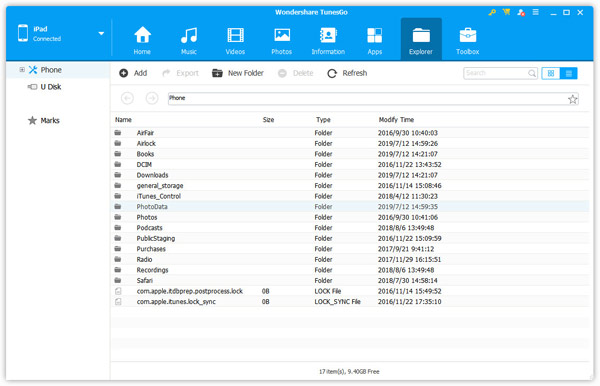This screenshot has width=600, height=386.
Task: Go to the Photos tab
Action: coord(282,40)
